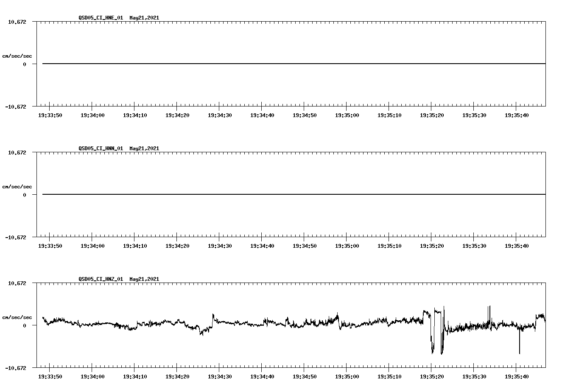Image resolution: width=576 pixels, height=392 pixels.
Task: Click the cm/sec/sec label on the bottom plot
Action: click(17, 317)
